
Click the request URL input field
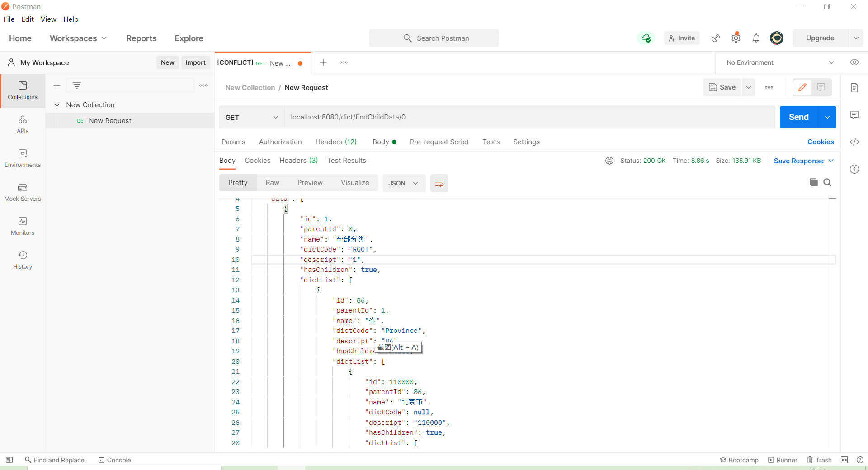529,117
